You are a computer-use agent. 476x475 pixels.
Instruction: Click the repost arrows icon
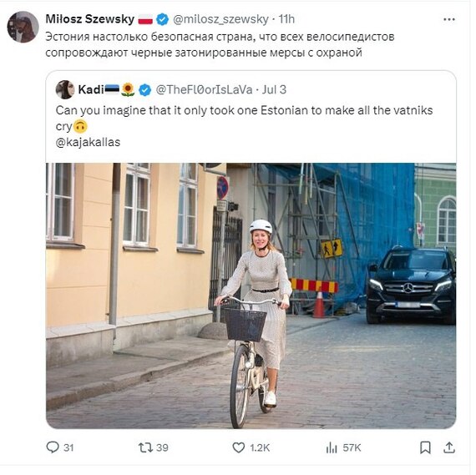point(145,447)
